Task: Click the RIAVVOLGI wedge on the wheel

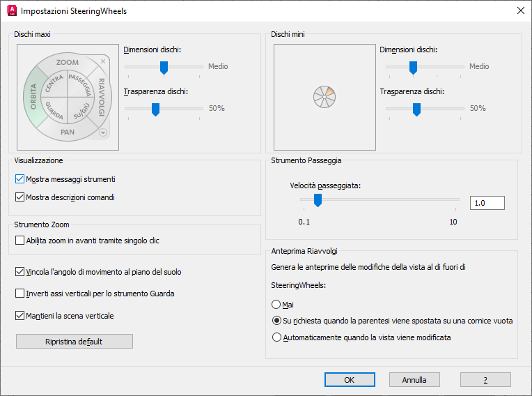Action: [102, 97]
